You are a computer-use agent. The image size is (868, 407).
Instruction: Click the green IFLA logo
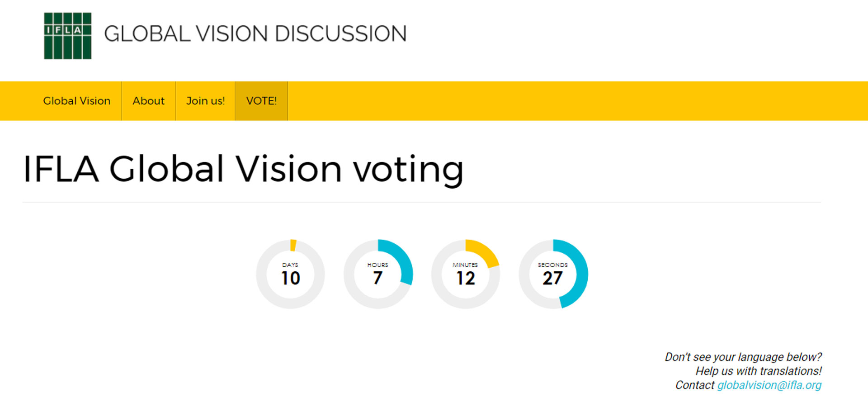[67, 36]
